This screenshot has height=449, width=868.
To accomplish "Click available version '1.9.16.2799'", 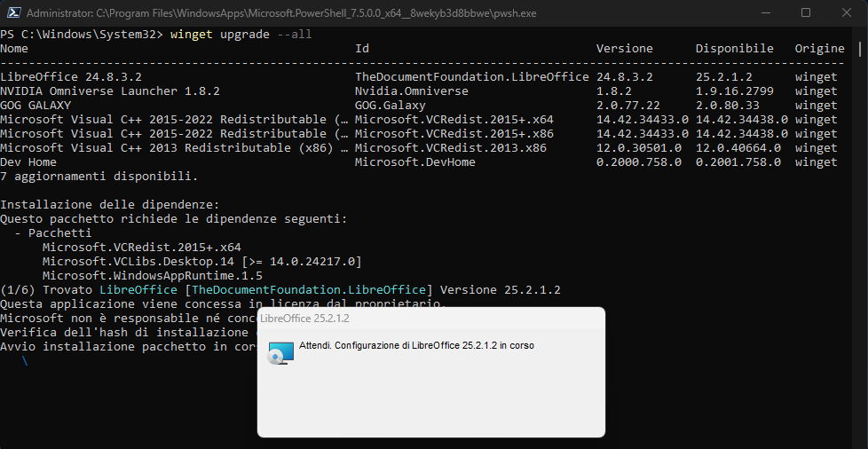I will pyautogui.click(x=735, y=91).
